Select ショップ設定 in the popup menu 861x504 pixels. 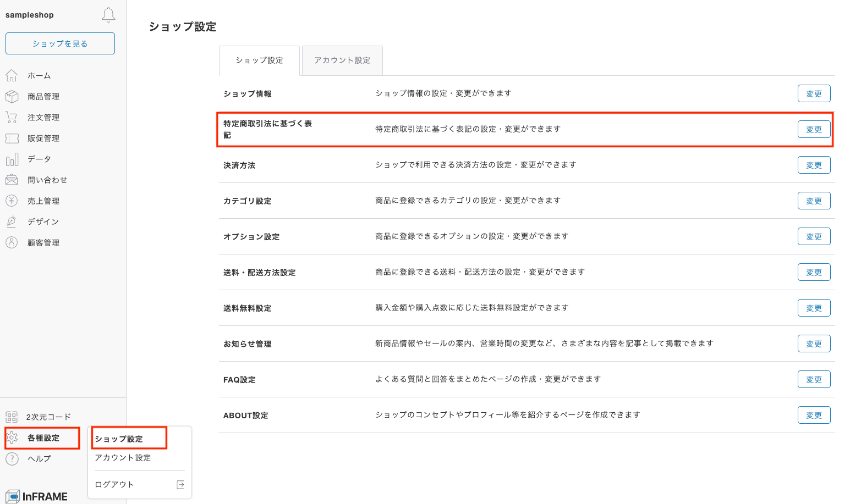click(118, 439)
